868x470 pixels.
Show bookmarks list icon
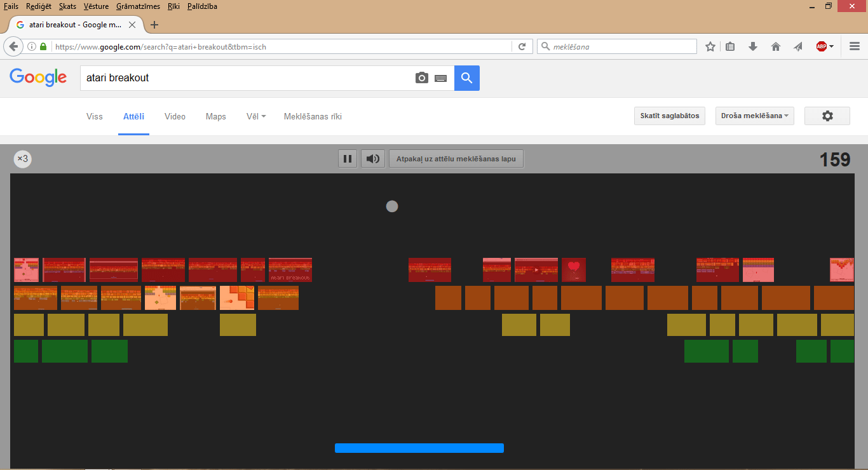point(730,46)
